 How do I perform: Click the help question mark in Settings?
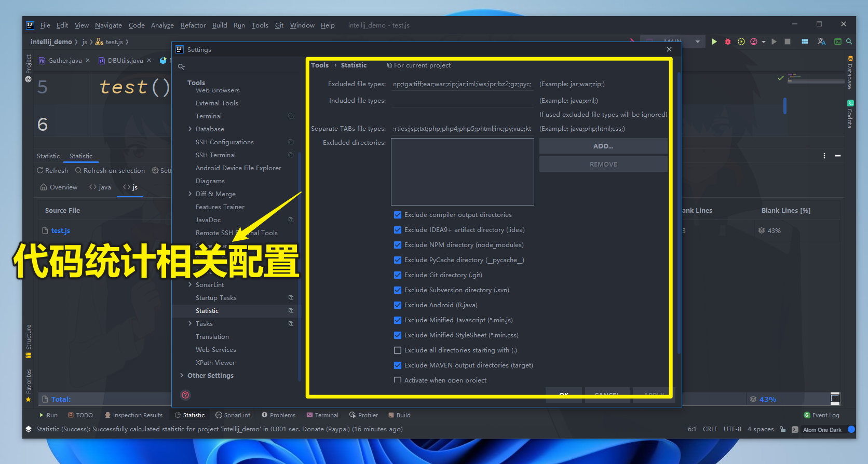coord(185,395)
